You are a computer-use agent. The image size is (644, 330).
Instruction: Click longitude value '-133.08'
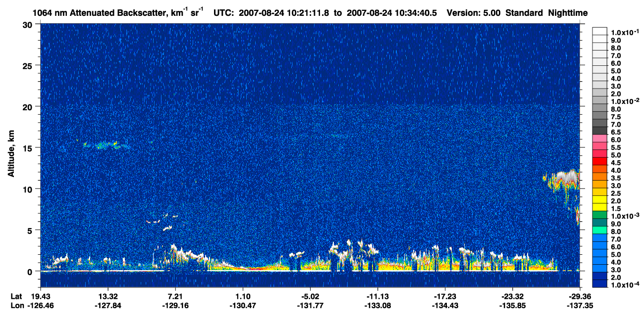coord(377,305)
